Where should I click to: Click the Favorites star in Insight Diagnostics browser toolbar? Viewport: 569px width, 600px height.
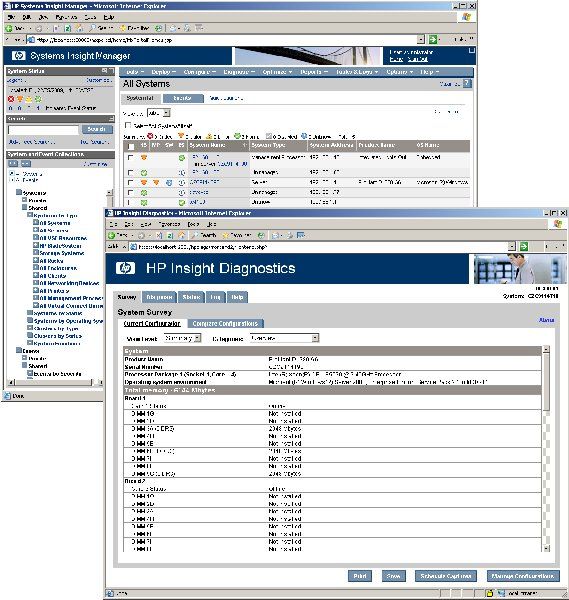point(226,235)
